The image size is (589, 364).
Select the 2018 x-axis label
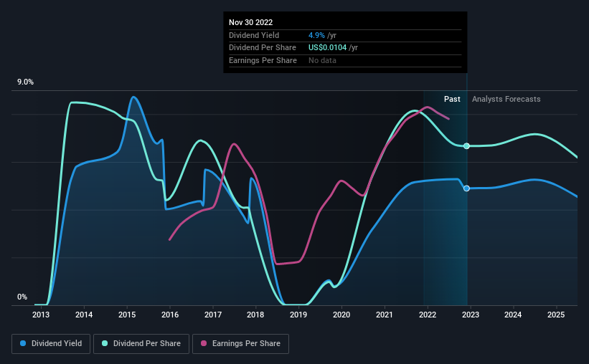tap(255, 315)
